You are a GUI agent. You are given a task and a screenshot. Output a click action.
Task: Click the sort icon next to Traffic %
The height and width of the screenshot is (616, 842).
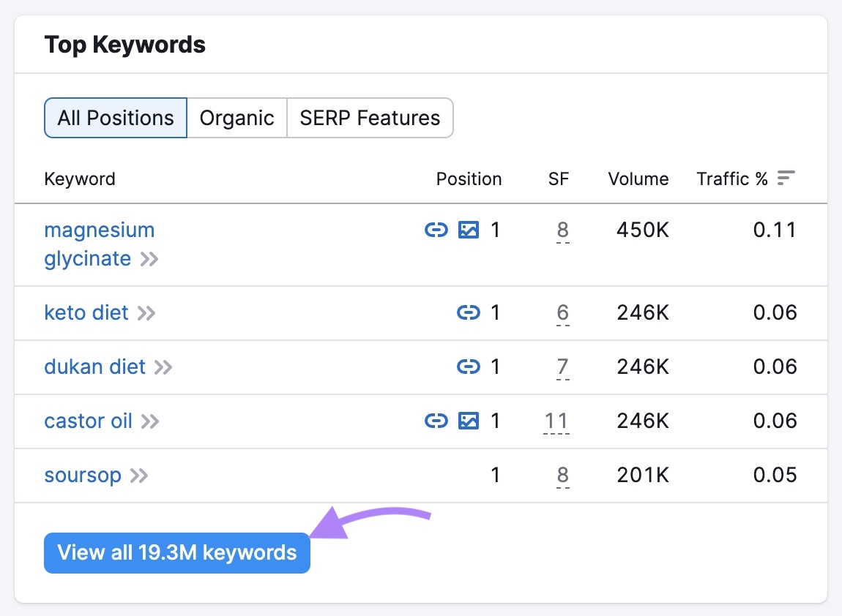tap(785, 178)
